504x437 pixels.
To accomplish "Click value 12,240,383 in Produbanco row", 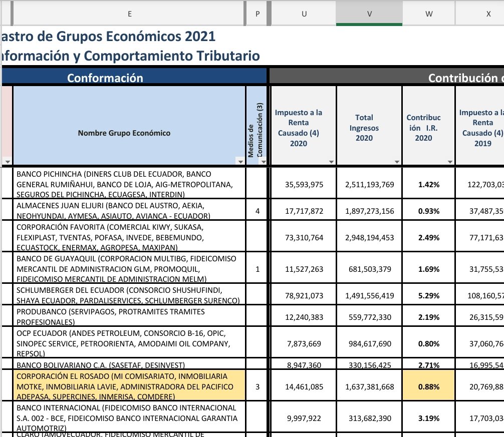I will click(x=304, y=317).
